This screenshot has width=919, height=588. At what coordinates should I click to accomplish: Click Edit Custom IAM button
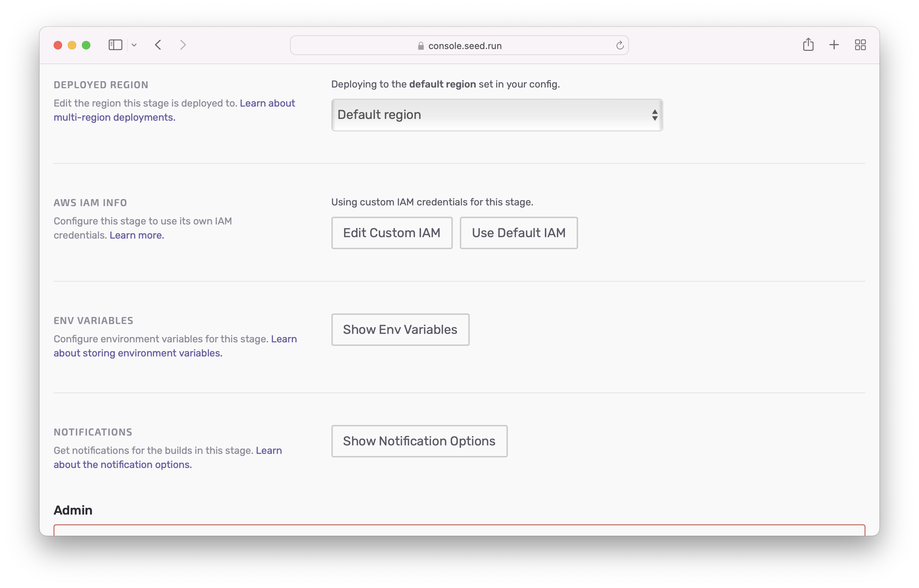(x=391, y=232)
